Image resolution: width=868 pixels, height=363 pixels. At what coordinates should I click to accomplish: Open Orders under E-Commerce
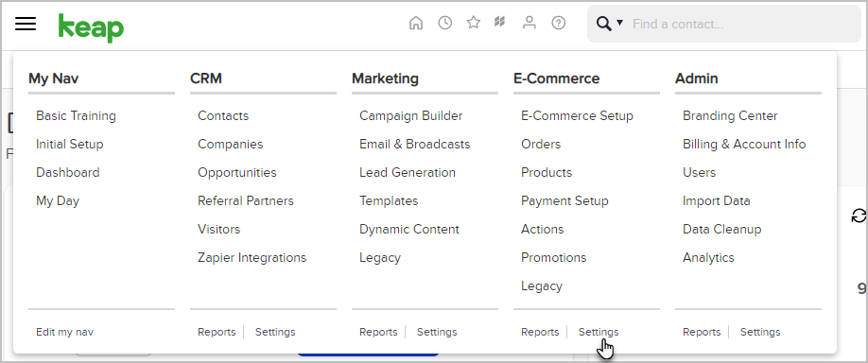[x=541, y=144]
